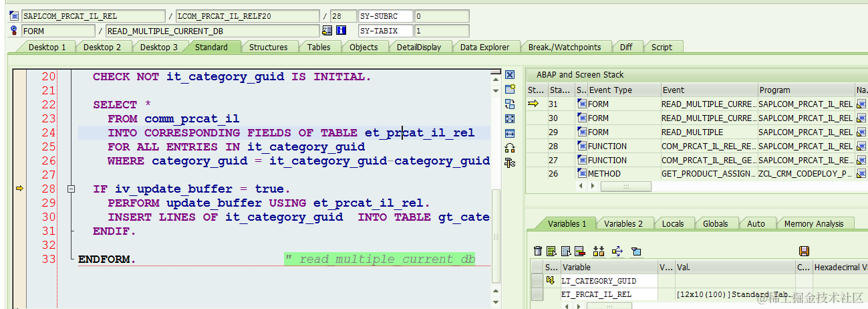Click line 29 PERFORM update_buffer statement
The width and height of the screenshot is (868, 309).
pyautogui.click(x=269, y=203)
